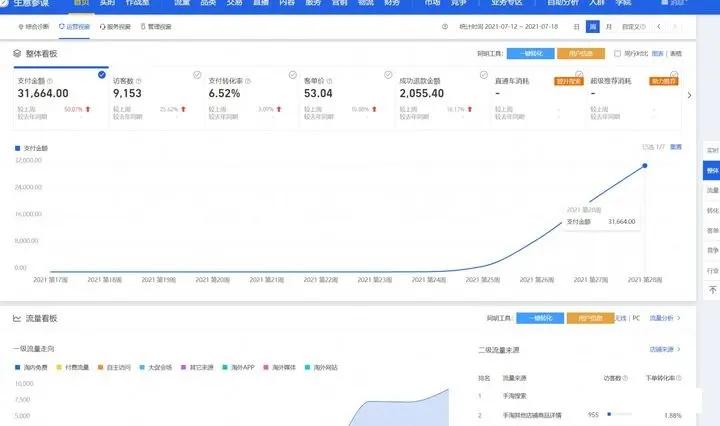Click the 2021 第28周 data point on chart

(645, 166)
